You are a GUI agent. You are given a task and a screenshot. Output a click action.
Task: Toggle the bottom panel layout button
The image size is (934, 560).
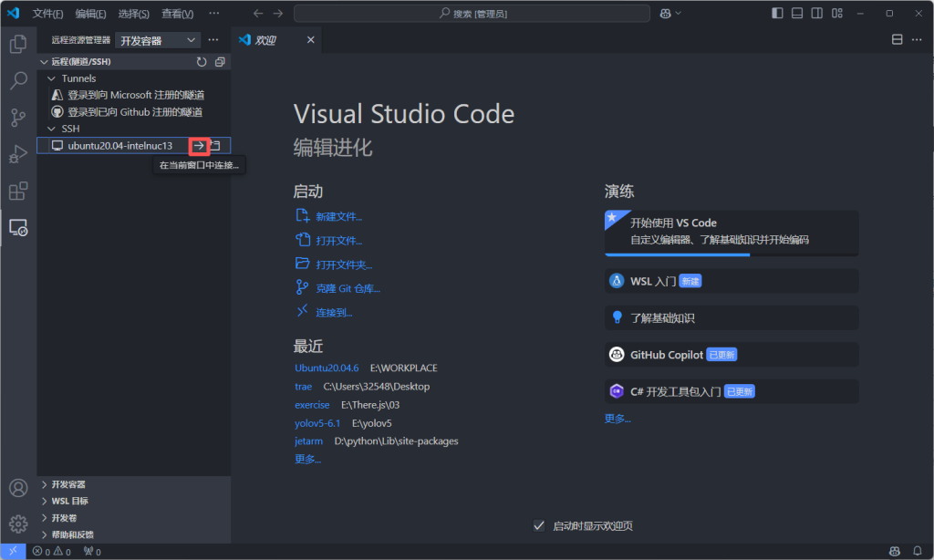(x=797, y=14)
